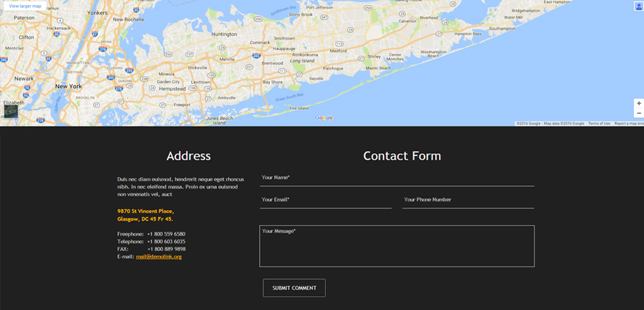This screenshot has width=644, height=310.
Task: Click the Yonkers label on map
Action: (97, 13)
